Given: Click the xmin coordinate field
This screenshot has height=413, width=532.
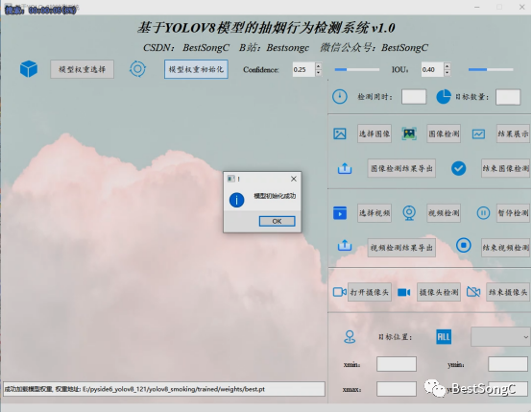Looking at the screenshot, I should (397, 364).
